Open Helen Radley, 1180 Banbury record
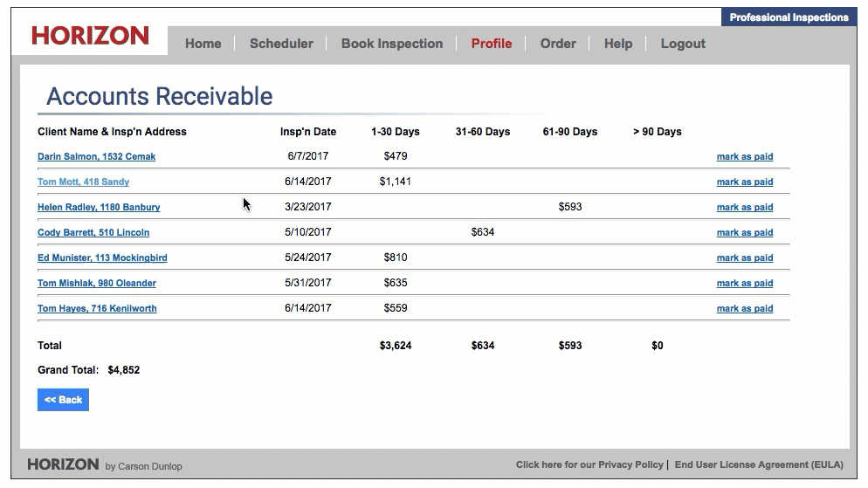The width and height of the screenshot is (868, 488). pyautogui.click(x=99, y=208)
